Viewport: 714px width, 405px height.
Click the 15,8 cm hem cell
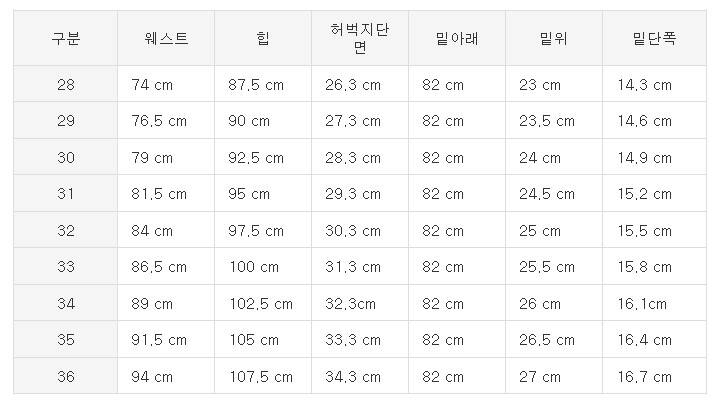[x=645, y=267]
